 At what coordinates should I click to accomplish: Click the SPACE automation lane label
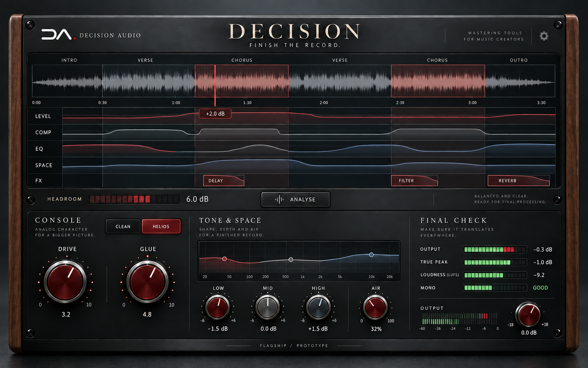(x=44, y=165)
